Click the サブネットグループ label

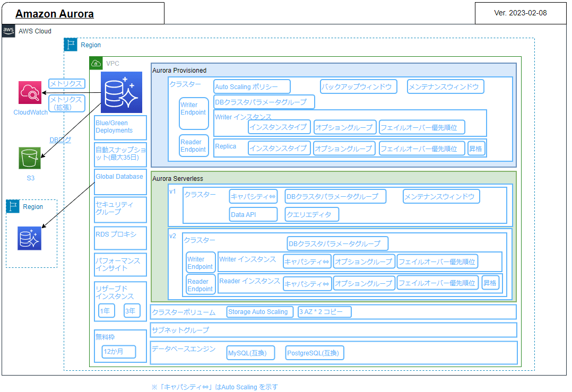tap(180, 330)
